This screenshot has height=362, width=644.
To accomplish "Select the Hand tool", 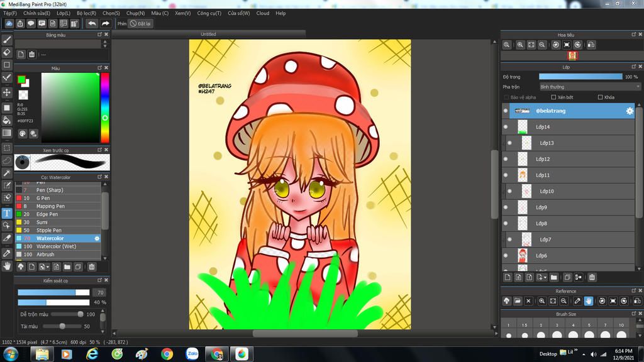I will [7, 266].
